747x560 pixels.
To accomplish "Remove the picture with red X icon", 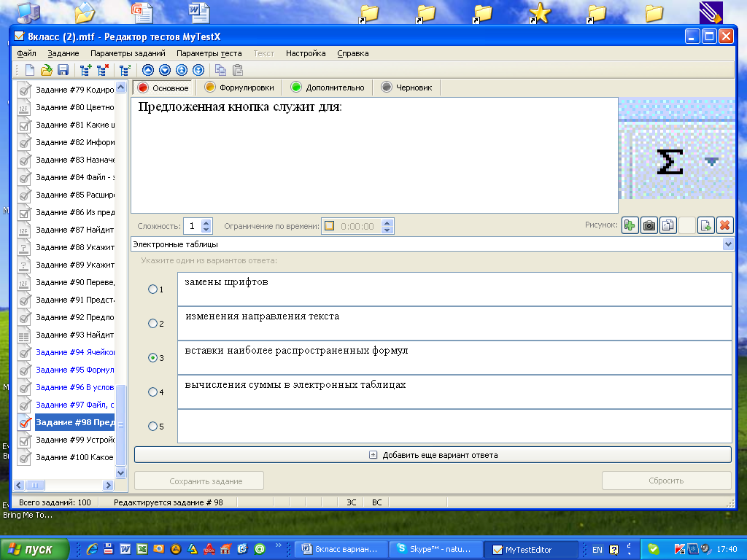I will (724, 225).
